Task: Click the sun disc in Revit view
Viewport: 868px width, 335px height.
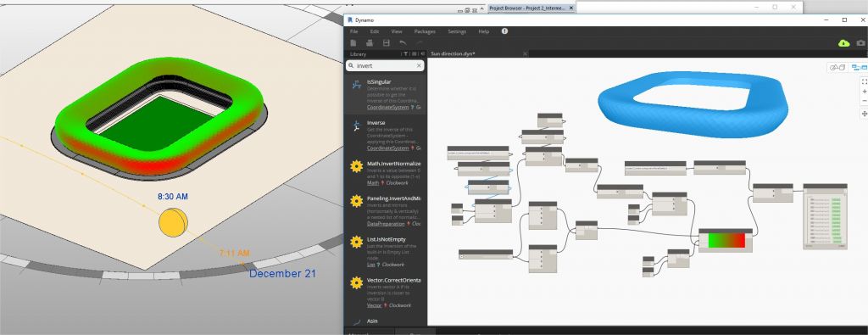Action: pos(174,222)
